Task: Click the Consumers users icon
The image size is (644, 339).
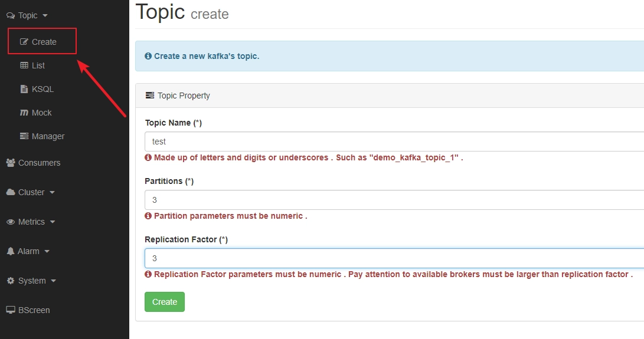Action: coord(11,163)
